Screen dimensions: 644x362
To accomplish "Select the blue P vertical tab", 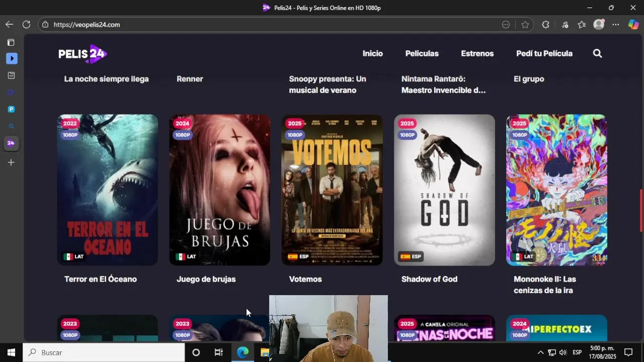I will (x=11, y=109).
